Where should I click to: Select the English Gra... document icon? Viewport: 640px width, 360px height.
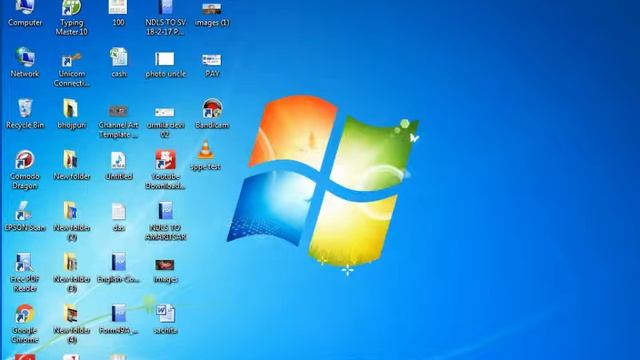pyautogui.click(x=118, y=268)
